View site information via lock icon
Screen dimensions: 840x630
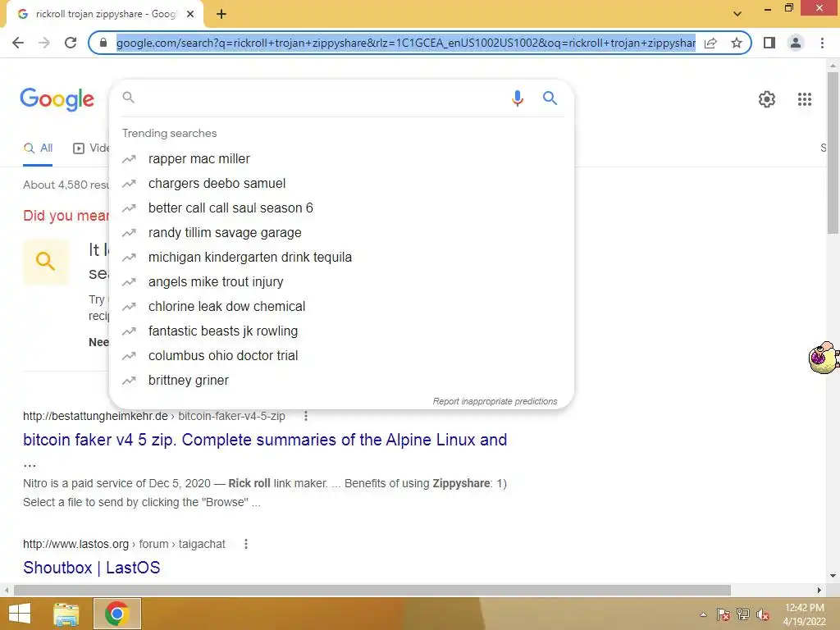pyautogui.click(x=103, y=43)
